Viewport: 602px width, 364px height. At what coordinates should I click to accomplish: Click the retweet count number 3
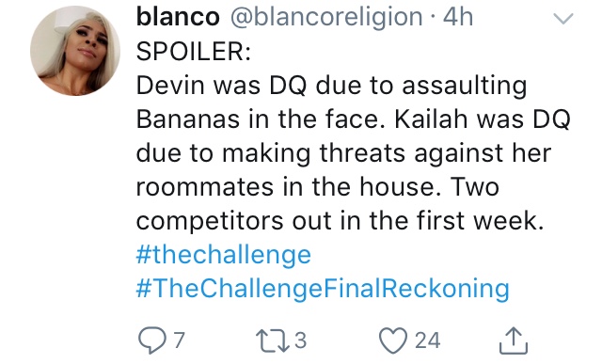tap(301, 340)
